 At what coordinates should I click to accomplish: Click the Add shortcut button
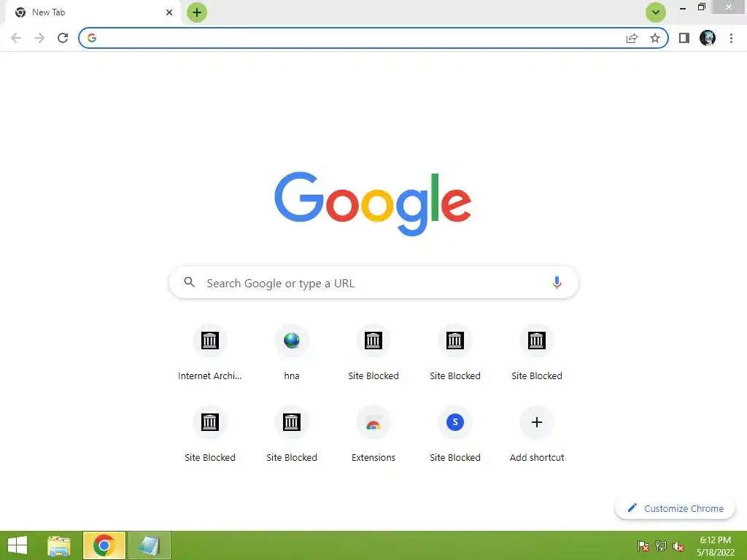click(537, 435)
